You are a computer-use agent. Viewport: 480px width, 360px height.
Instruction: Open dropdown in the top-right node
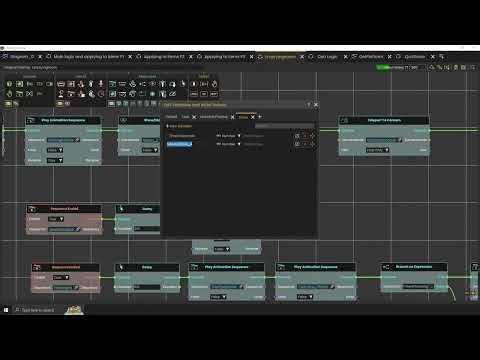pyautogui.click(x=378, y=150)
